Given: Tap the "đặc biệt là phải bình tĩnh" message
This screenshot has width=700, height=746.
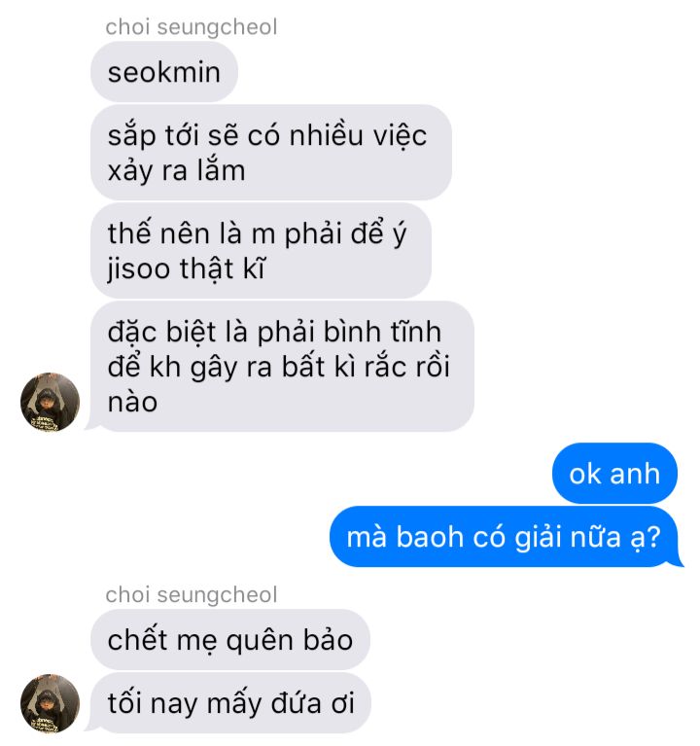Looking at the screenshot, I should pyautogui.click(x=282, y=367).
